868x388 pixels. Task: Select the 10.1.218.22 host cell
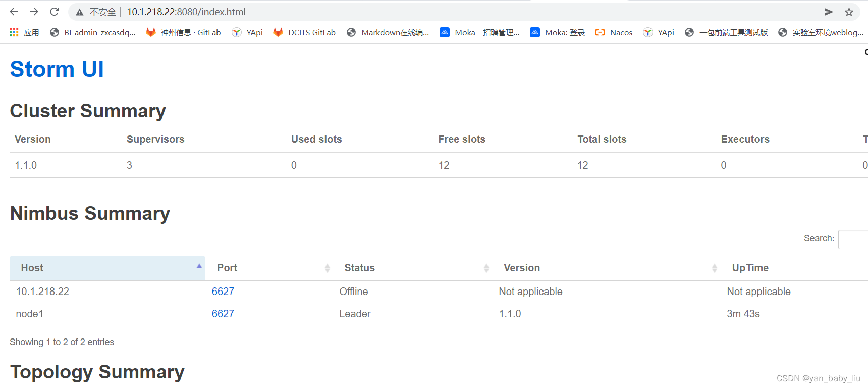pyautogui.click(x=42, y=292)
